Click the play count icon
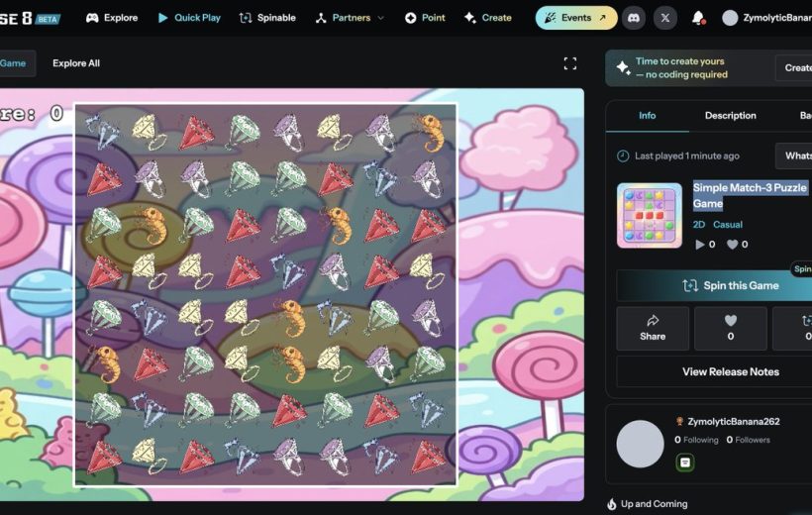The image size is (812, 515). point(700,245)
